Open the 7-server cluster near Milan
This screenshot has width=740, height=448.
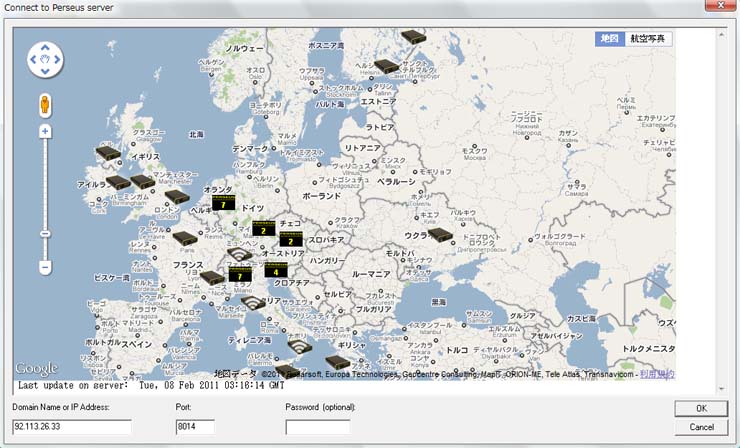(240, 274)
